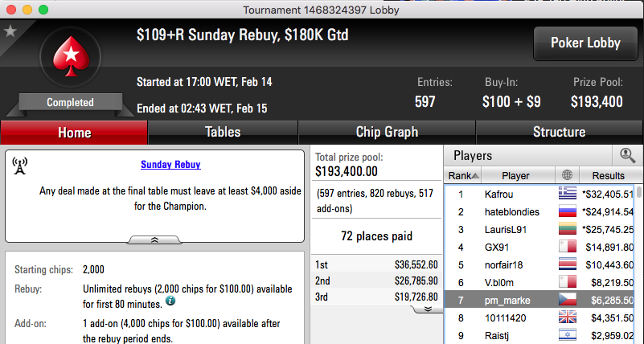
Task: Expand the full prize payouts list
Action: click(428, 309)
